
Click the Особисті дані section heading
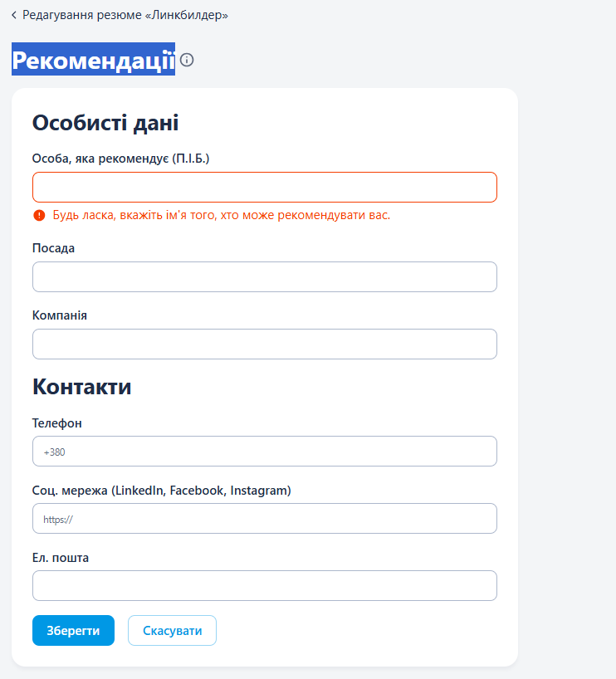click(105, 123)
